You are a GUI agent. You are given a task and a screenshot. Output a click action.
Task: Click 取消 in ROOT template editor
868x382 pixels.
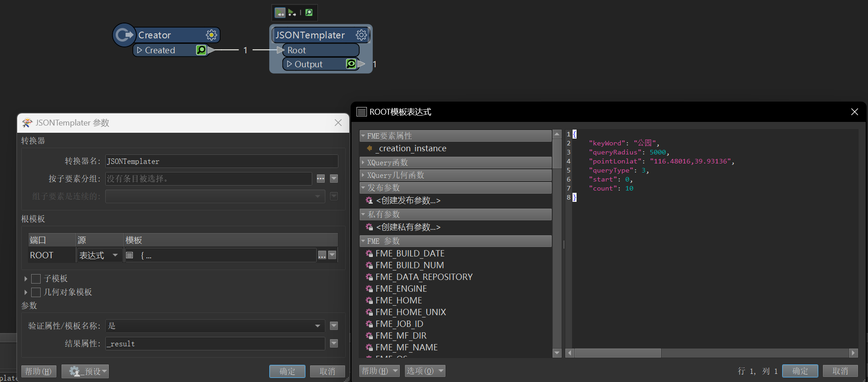pos(840,371)
